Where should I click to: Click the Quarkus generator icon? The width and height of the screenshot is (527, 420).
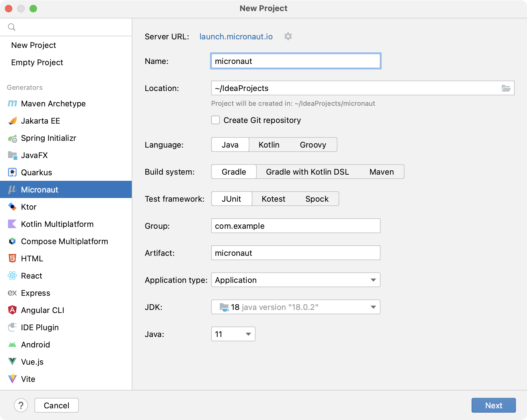12,172
